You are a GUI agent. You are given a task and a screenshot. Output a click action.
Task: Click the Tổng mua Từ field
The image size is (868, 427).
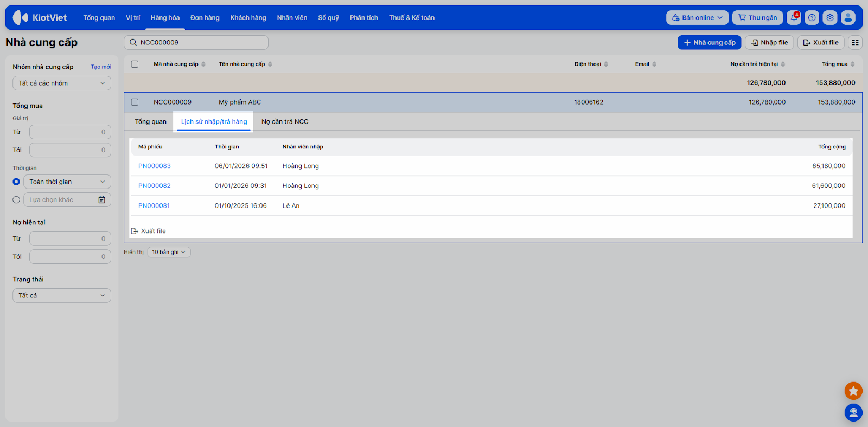[70, 132]
